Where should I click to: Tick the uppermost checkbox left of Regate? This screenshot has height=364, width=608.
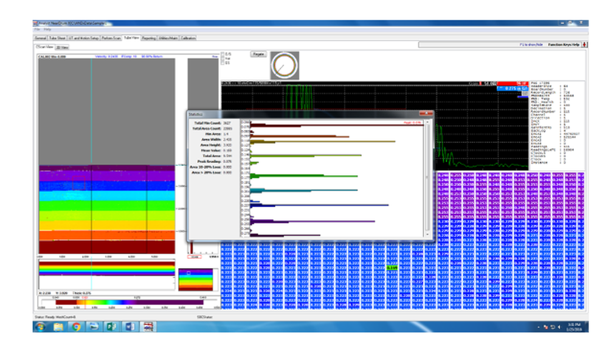tap(223, 54)
